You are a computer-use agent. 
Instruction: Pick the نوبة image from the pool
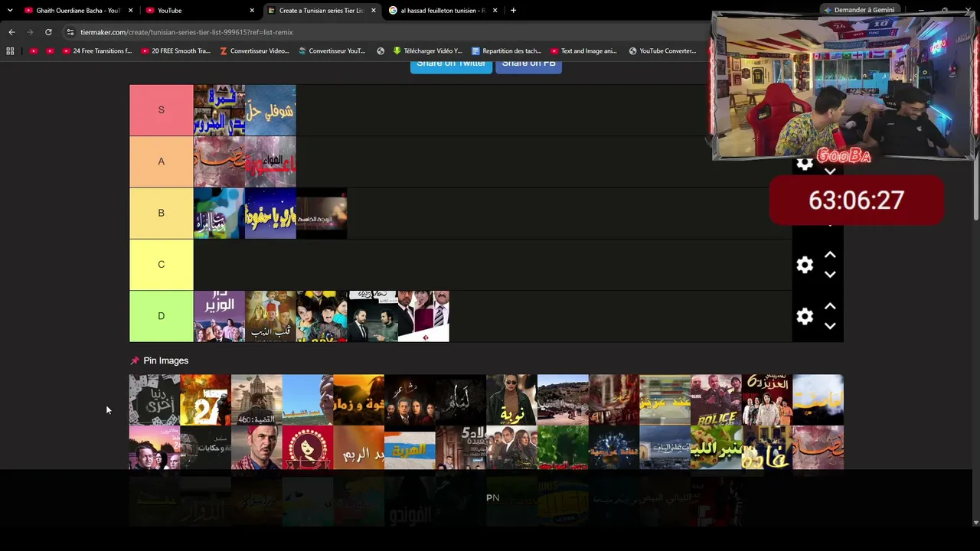(511, 399)
